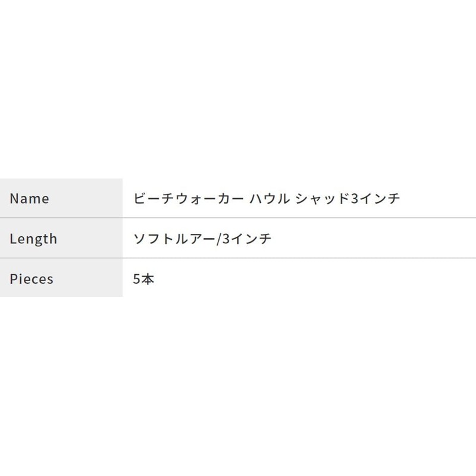Click 3インチ in the Length row value
The image size is (476, 476).
247,239
